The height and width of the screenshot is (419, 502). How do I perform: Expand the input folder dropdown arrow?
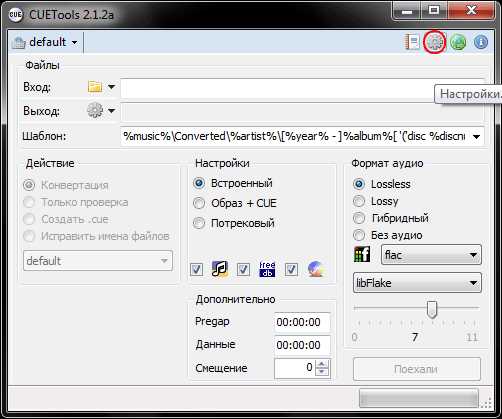click(111, 87)
